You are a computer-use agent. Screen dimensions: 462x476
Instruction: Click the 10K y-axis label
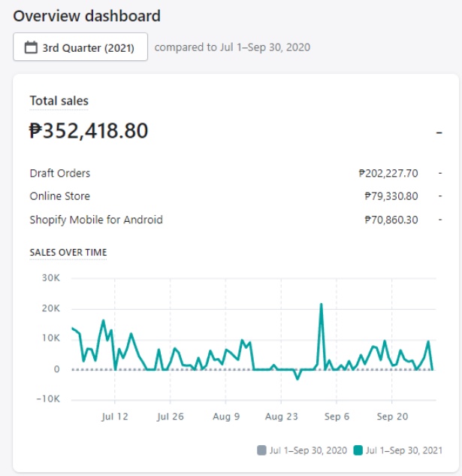point(51,338)
